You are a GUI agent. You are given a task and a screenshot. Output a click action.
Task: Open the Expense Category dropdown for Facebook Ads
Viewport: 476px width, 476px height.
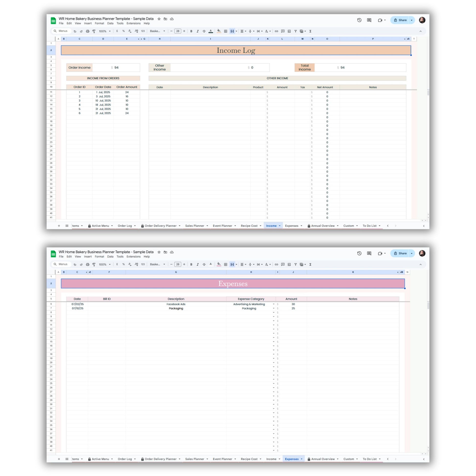pyautogui.click(x=273, y=304)
